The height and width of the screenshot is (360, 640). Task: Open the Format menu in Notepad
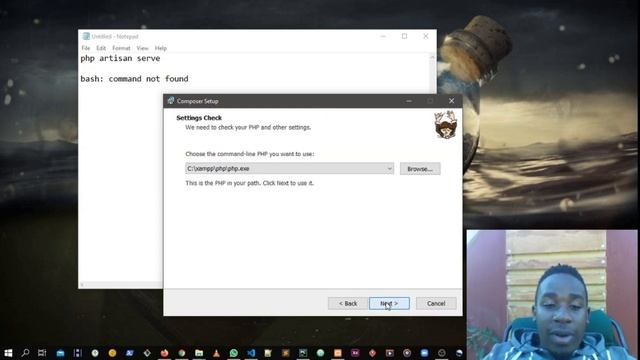point(121,48)
